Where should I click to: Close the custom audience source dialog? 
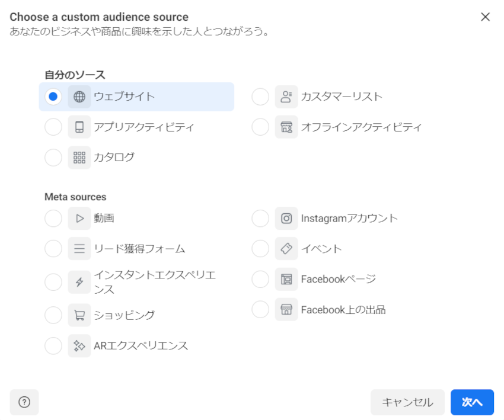(x=486, y=17)
